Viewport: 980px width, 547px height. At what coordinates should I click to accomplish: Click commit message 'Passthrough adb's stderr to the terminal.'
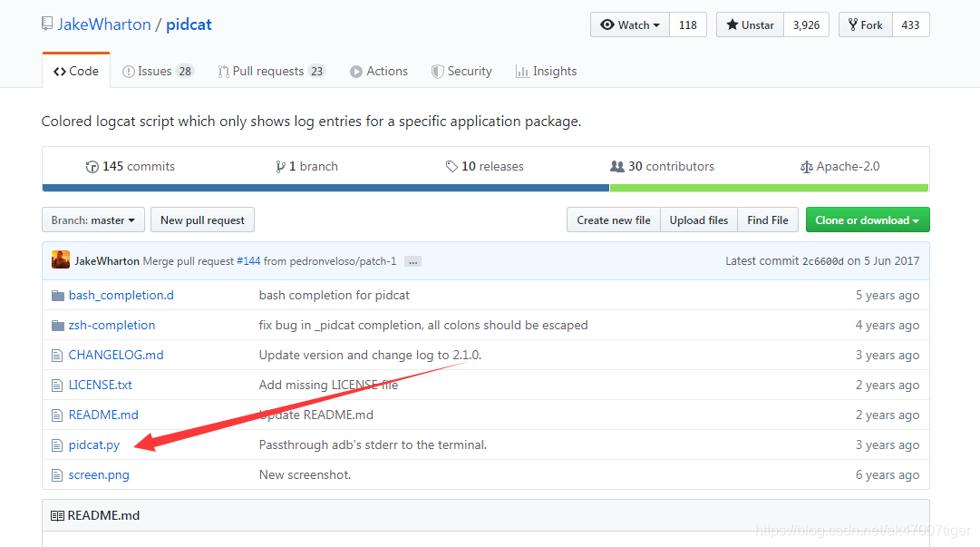(373, 445)
